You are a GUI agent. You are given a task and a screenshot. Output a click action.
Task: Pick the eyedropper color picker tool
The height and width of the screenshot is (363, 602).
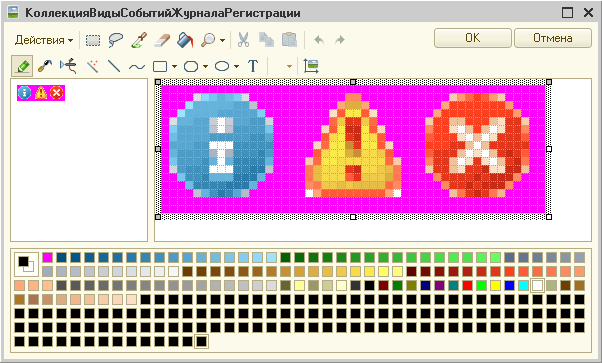coord(139,40)
